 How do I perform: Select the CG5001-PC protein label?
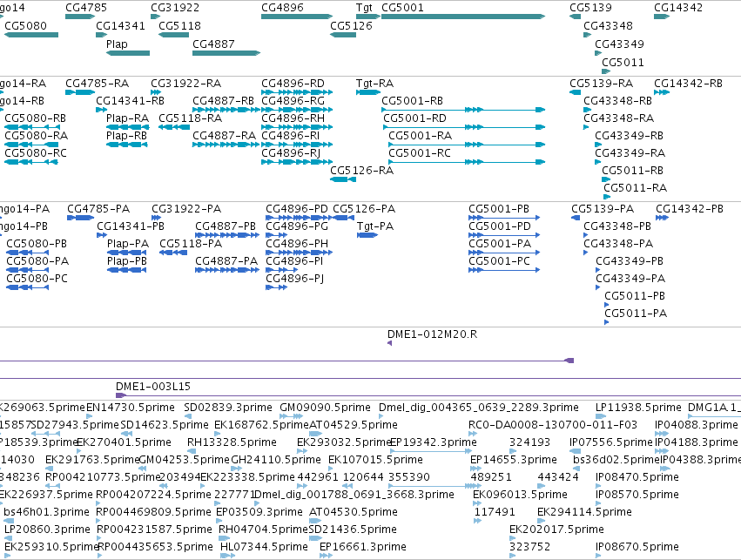coord(499,261)
